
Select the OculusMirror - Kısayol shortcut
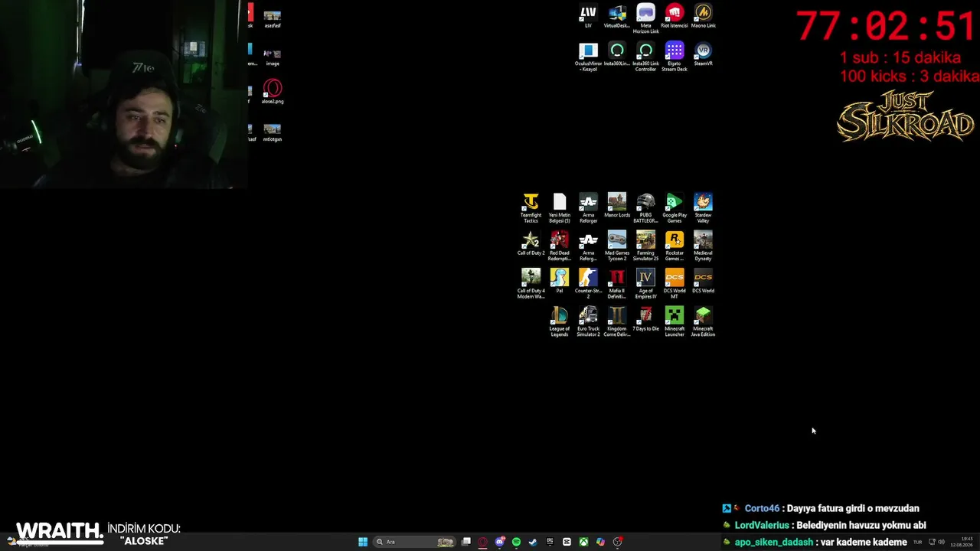[x=588, y=57]
